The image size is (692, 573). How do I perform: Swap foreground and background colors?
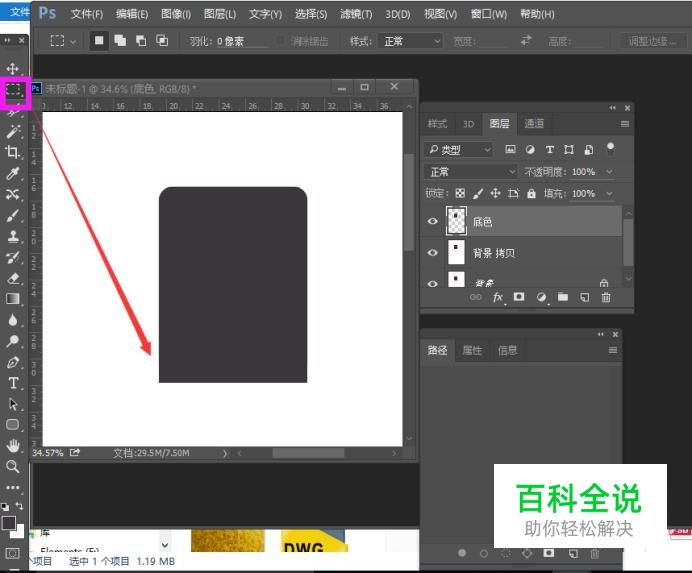click(x=19, y=506)
